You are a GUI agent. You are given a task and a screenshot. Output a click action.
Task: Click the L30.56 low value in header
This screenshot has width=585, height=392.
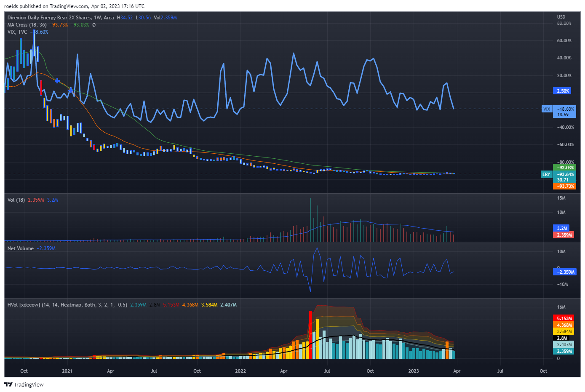pyautogui.click(x=143, y=18)
